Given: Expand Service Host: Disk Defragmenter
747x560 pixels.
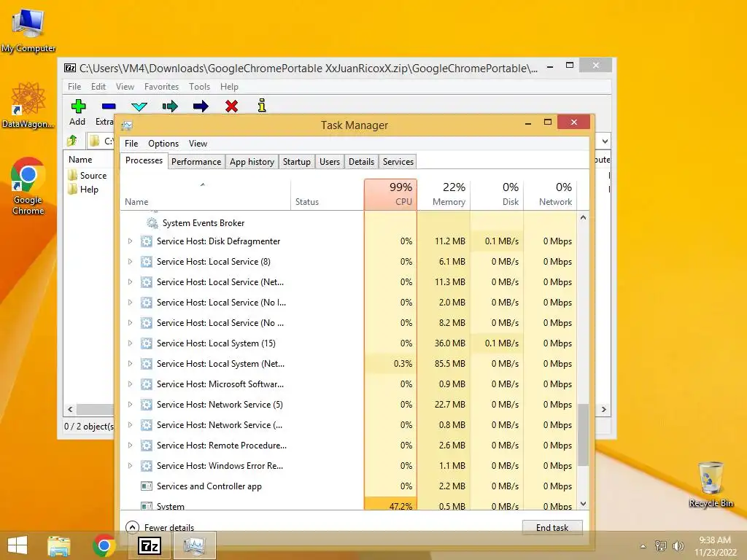Looking at the screenshot, I should 130,241.
